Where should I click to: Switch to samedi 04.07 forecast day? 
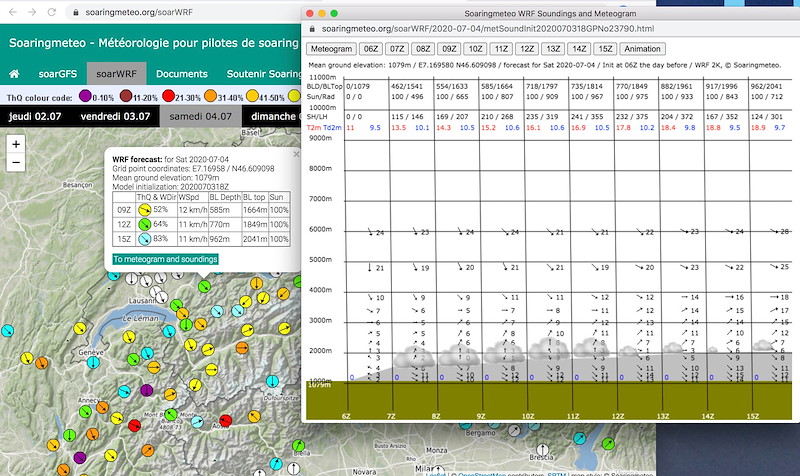tap(201, 116)
